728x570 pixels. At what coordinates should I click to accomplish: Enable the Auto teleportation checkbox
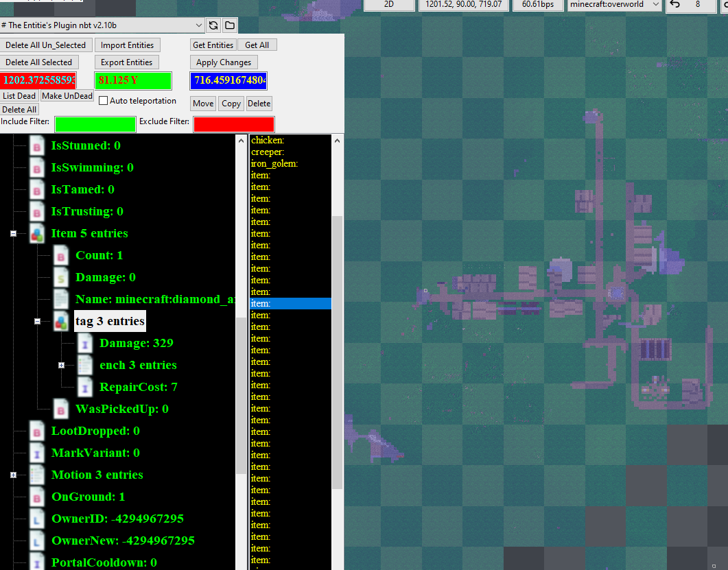pyautogui.click(x=104, y=101)
